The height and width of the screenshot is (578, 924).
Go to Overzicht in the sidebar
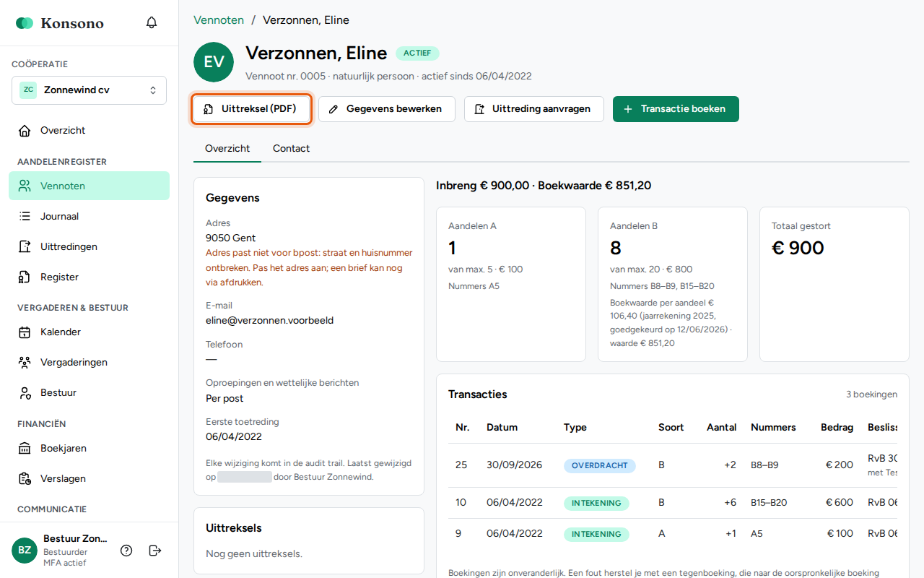[89, 131]
